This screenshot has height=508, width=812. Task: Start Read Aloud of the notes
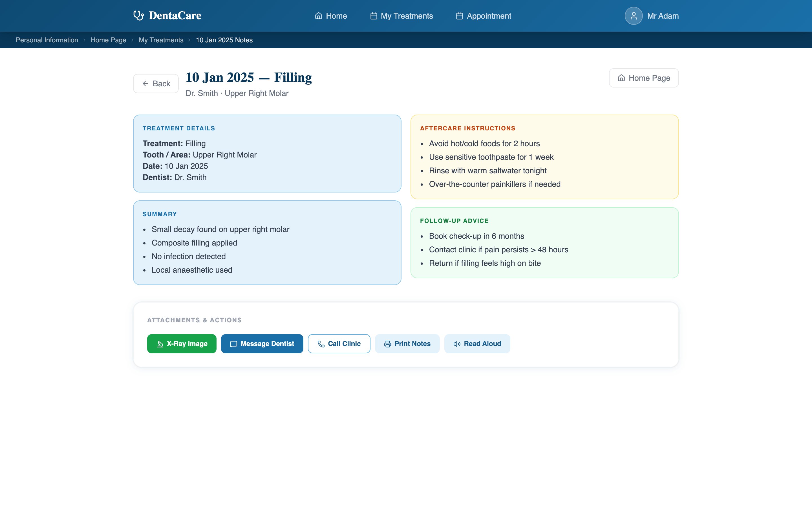[477, 344]
